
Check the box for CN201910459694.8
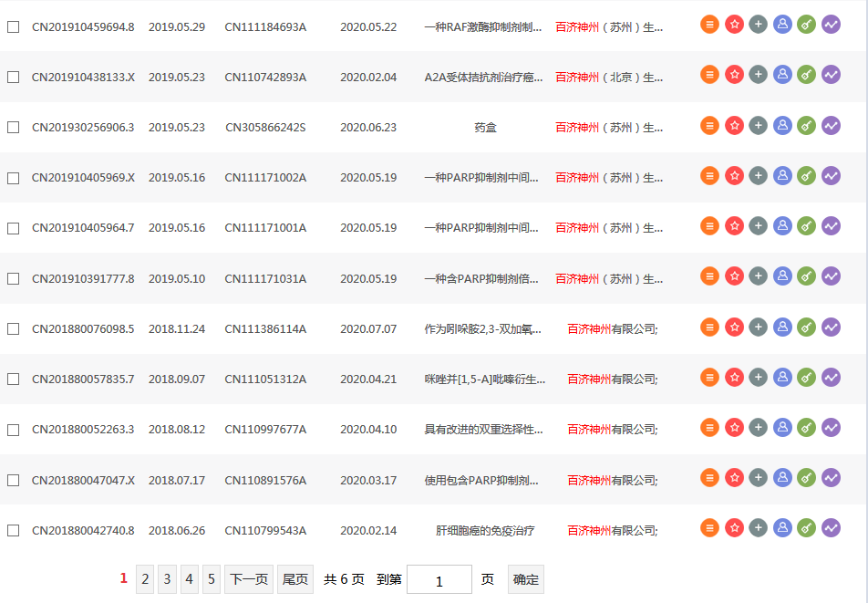pos(14,27)
